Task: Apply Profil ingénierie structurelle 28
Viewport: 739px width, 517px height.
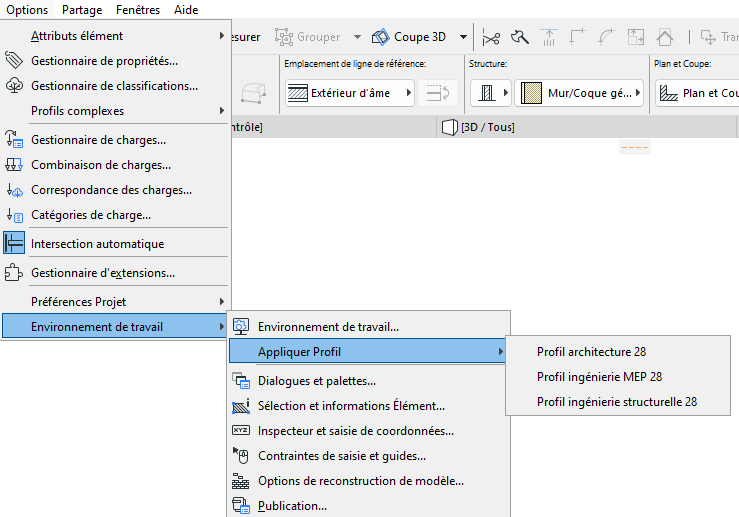Action: 618,402
